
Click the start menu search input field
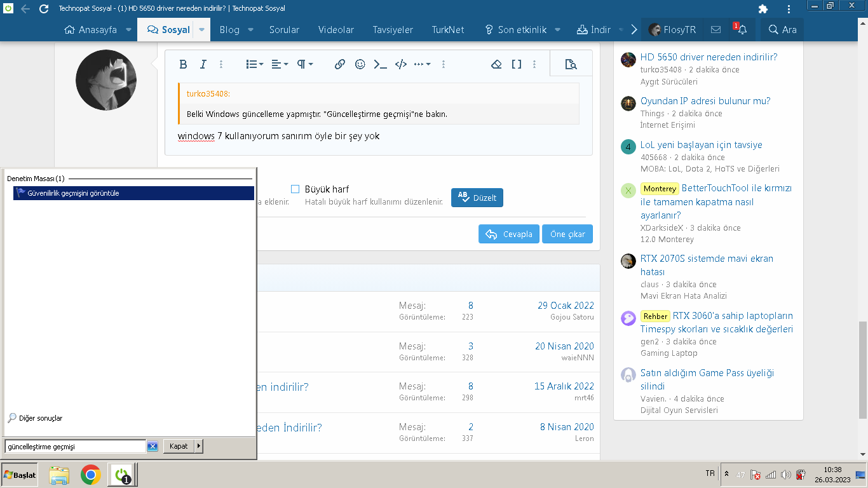click(x=76, y=447)
